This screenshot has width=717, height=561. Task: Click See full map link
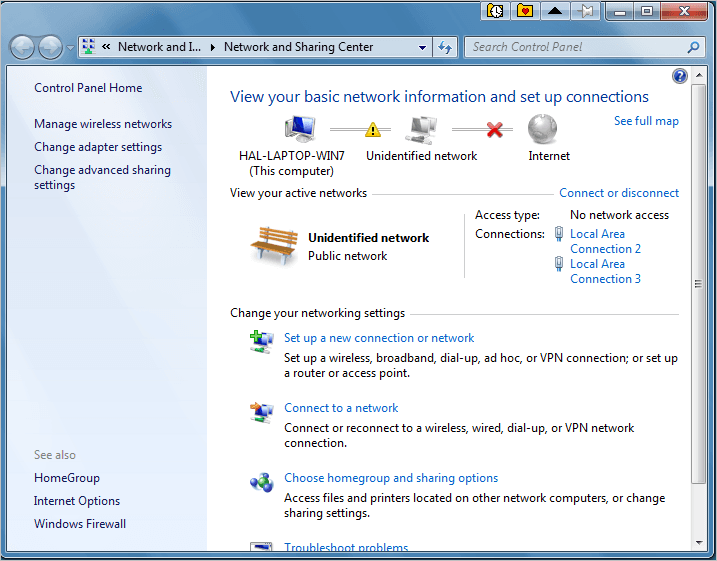tap(646, 121)
